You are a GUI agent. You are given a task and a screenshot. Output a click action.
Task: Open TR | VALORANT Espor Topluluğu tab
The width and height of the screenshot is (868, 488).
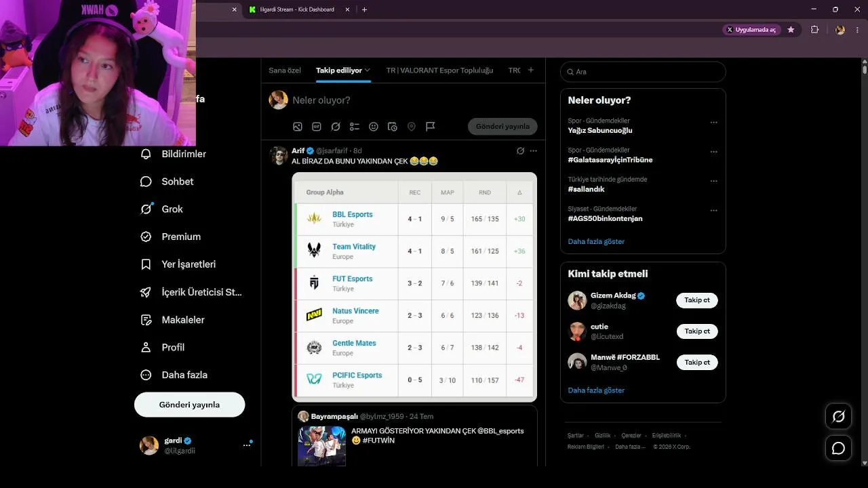(x=439, y=70)
